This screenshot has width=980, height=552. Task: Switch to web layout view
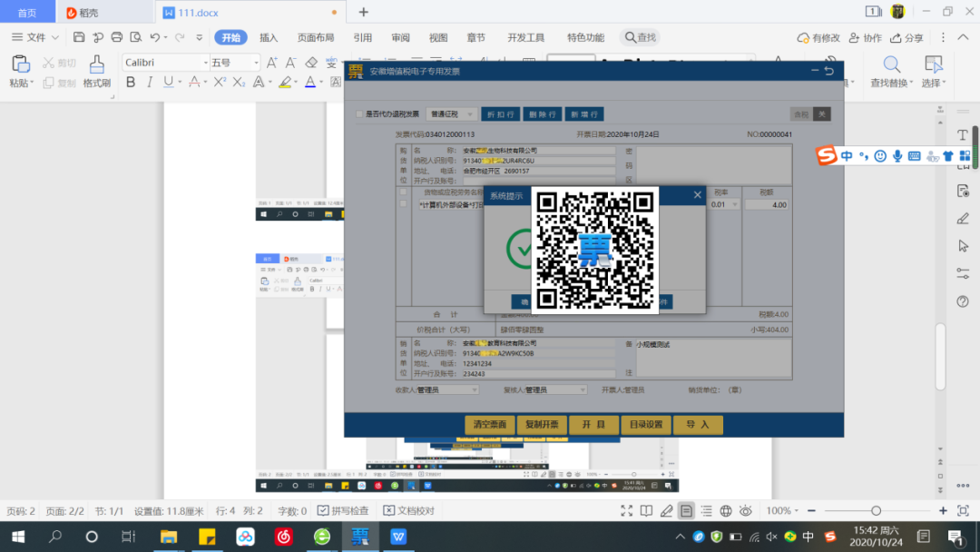726,511
